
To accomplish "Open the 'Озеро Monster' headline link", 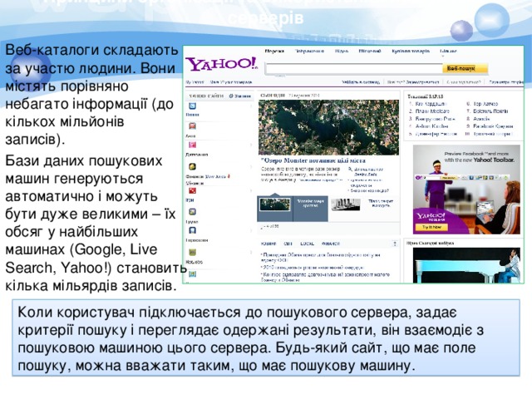I will point(313,160).
